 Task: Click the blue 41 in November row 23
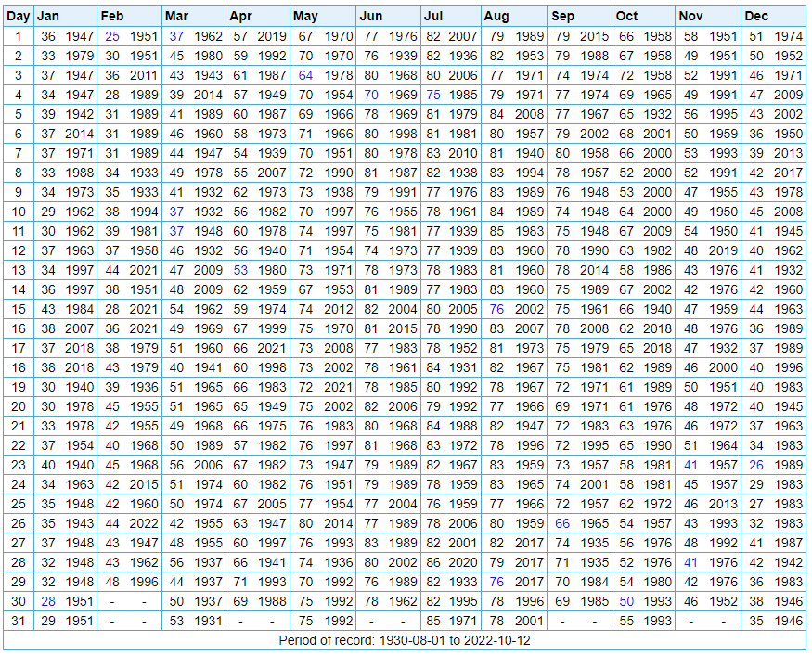(x=690, y=465)
